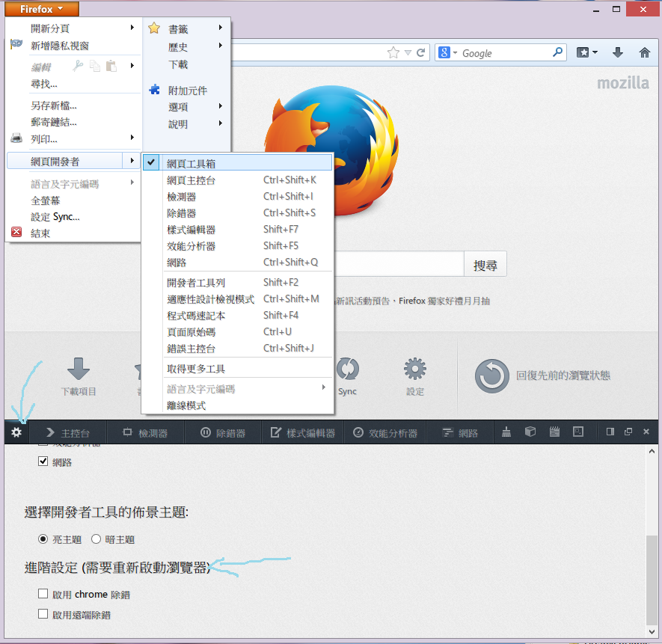Reload the page with the refresh icon
The width and height of the screenshot is (662, 644).
[421, 52]
